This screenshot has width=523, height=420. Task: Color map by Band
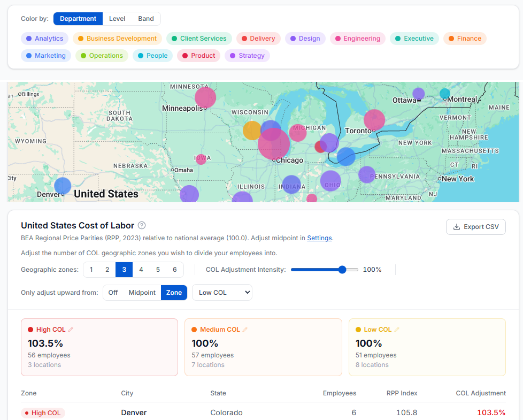pyautogui.click(x=146, y=19)
